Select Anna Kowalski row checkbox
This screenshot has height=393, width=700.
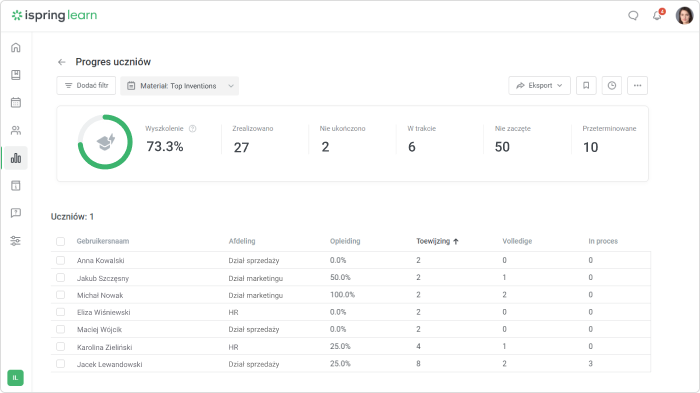(x=61, y=260)
